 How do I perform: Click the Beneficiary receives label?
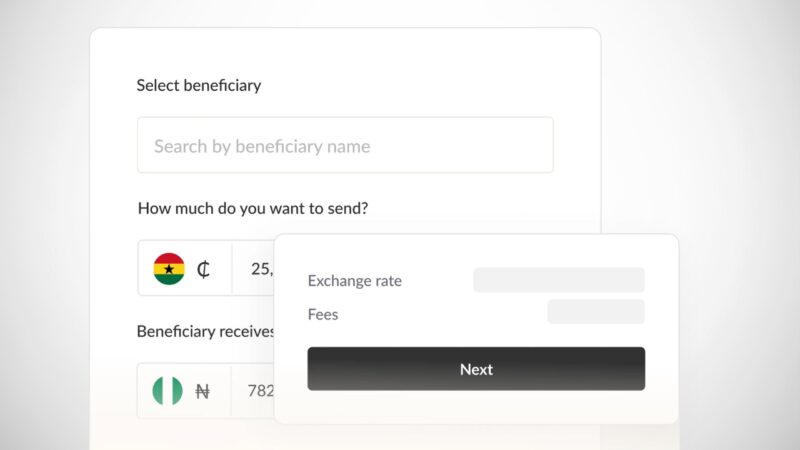point(205,331)
